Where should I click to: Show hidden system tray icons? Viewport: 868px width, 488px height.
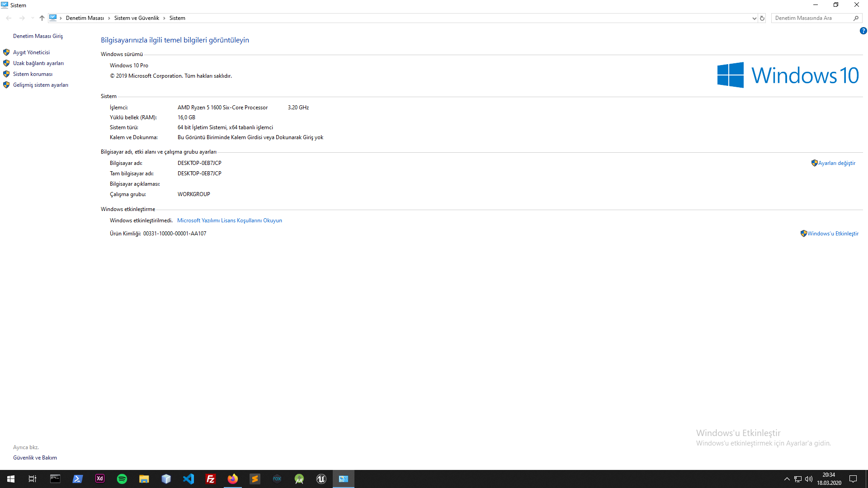click(787, 479)
